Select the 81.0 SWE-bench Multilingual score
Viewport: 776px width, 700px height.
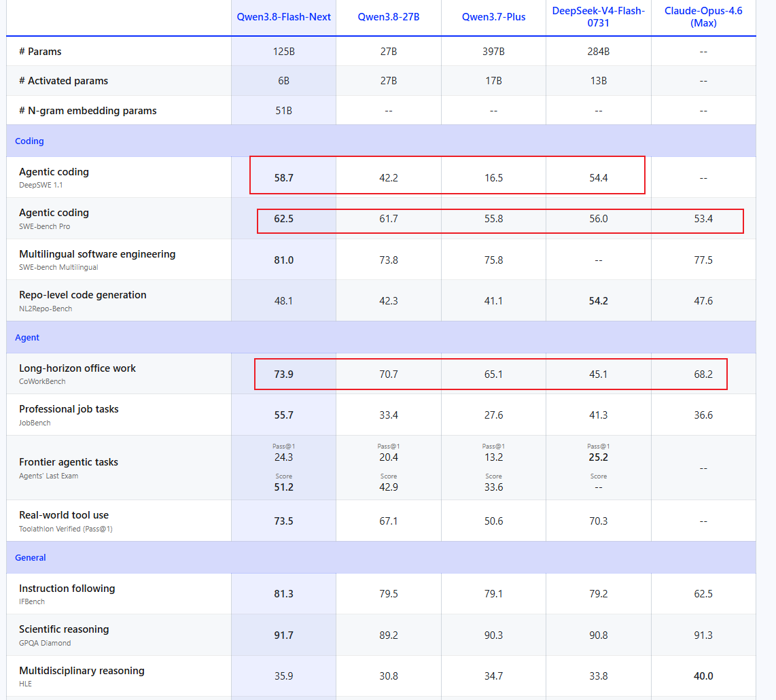tap(283, 260)
